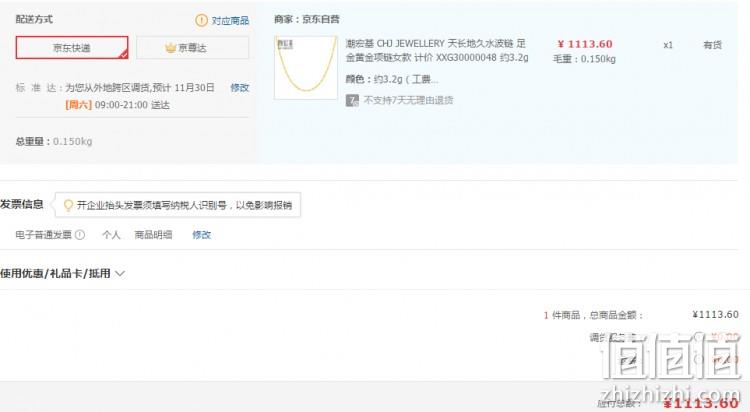Viewport: 750px width, 412px height.
Task: Click the product price ¥1113.60
Action: coord(585,44)
